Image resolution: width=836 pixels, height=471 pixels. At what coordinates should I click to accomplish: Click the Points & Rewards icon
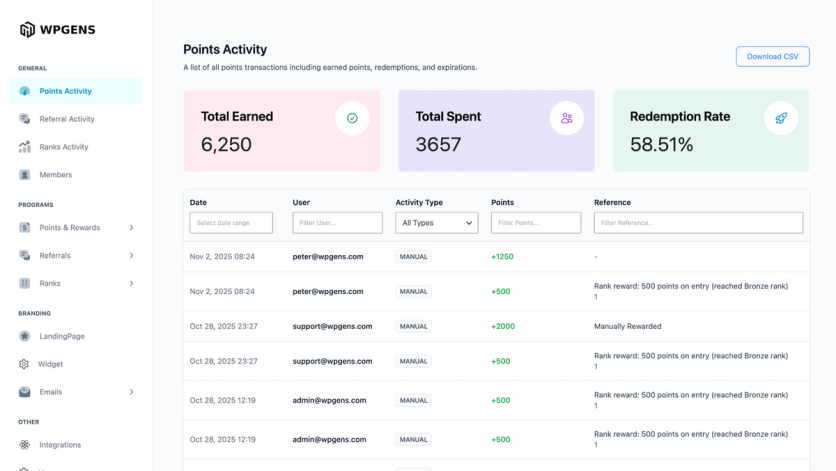point(25,227)
